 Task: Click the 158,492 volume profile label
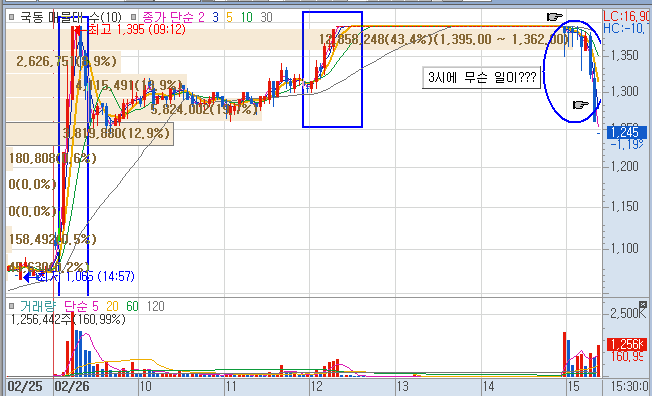click(52, 239)
